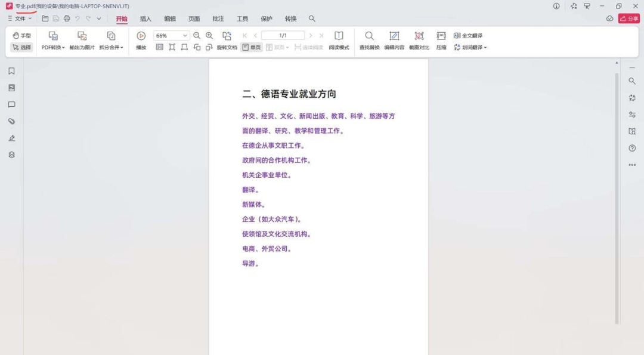644x355 pixels.
Task: Expand the quick access toolbar chevron
Action: [99, 18]
